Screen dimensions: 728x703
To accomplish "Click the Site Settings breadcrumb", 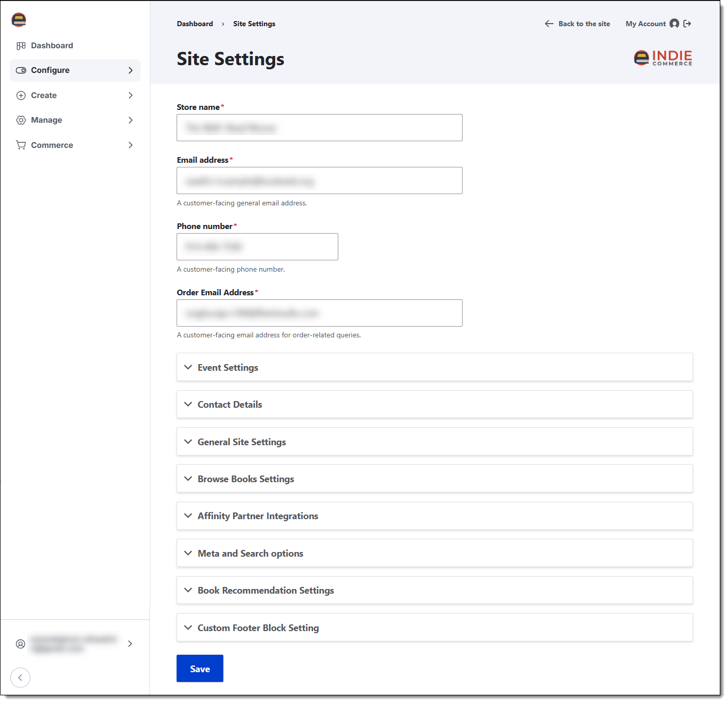I will pyautogui.click(x=254, y=24).
